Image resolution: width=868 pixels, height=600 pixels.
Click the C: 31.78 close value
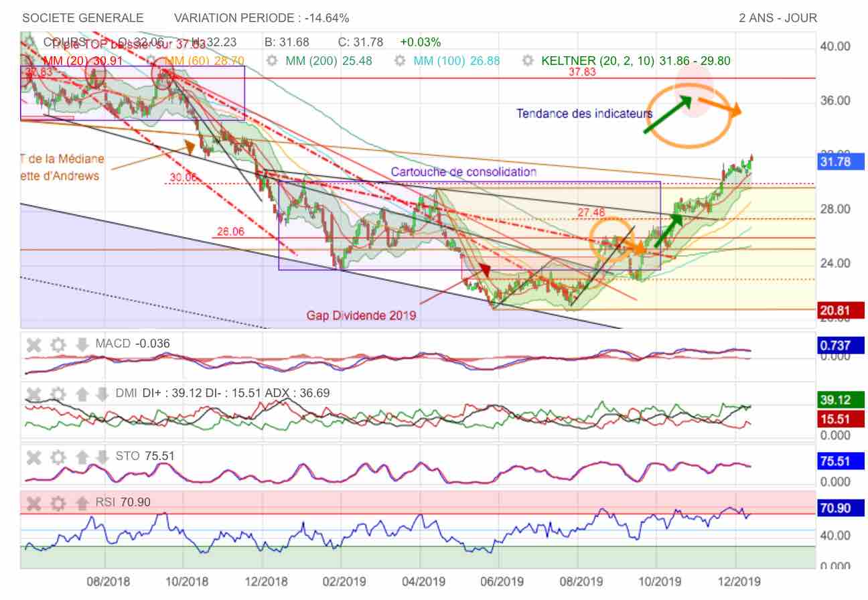(360, 42)
